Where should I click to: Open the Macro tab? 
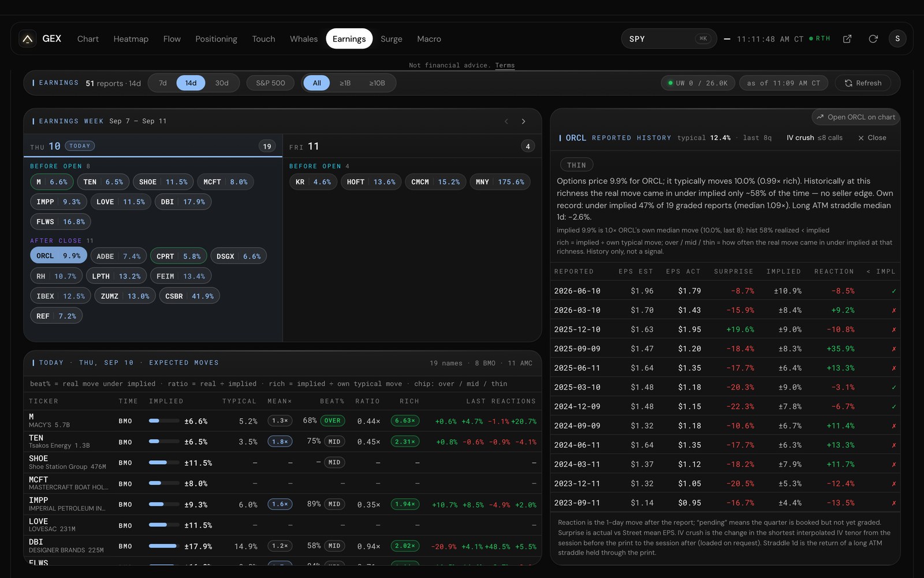point(429,39)
